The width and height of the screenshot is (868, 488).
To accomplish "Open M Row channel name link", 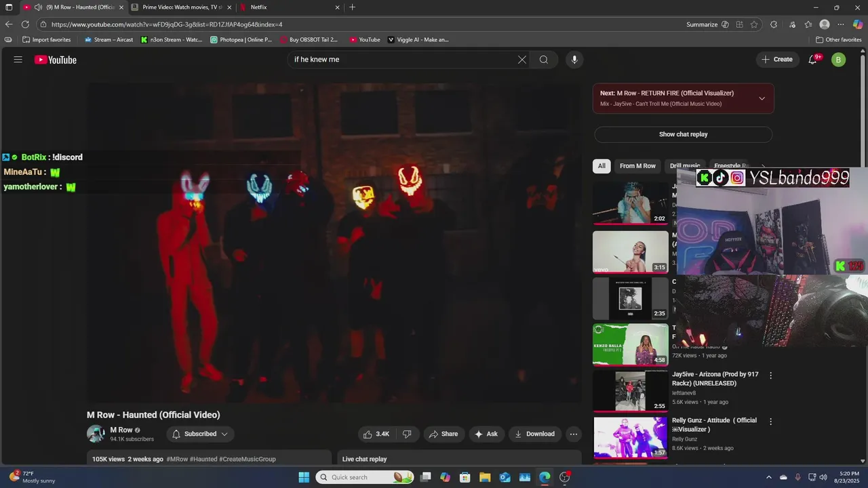I will 121,430.
